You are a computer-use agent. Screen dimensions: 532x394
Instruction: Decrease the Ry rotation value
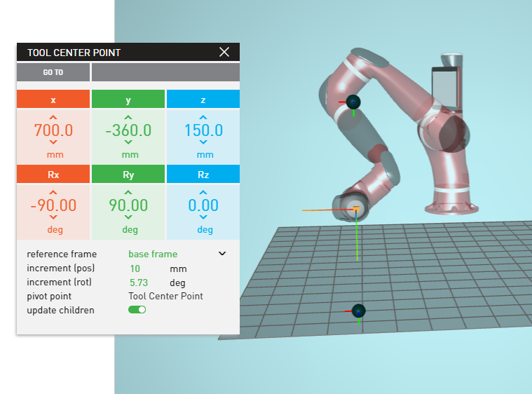(x=128, y=217)
